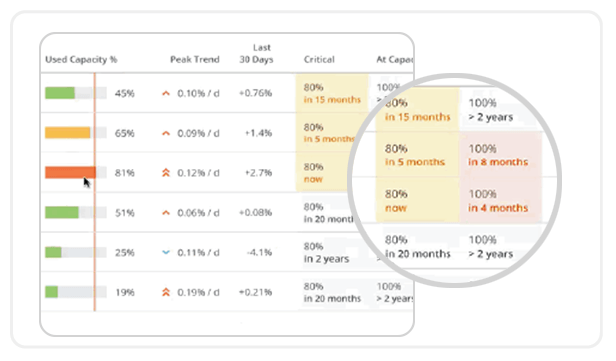The image size is (616, 361).
Task: Click the up trend arrow beside 0.10% / d
Action: click(166, 93)
